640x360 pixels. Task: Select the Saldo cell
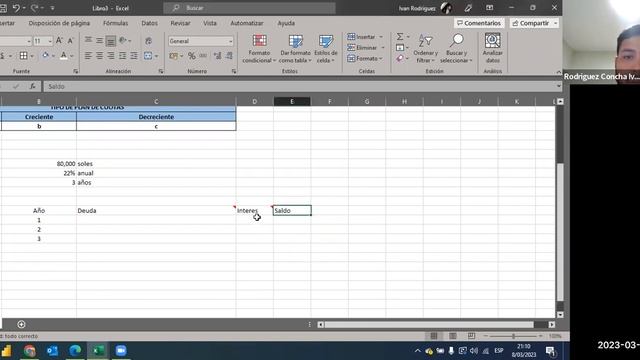[x=292, y=211]
